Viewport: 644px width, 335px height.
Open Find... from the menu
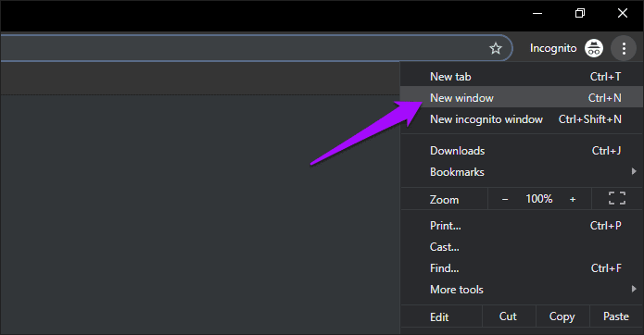tap(522, 268)
